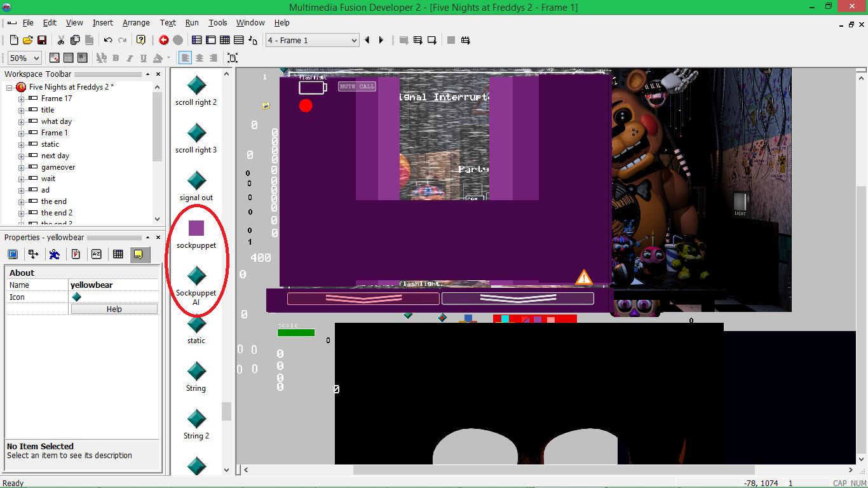The height and width of the screenshot is (488, 868).
Task: Toggle center text alignment button
Action: pyautogui.click(x=200, y=58)
